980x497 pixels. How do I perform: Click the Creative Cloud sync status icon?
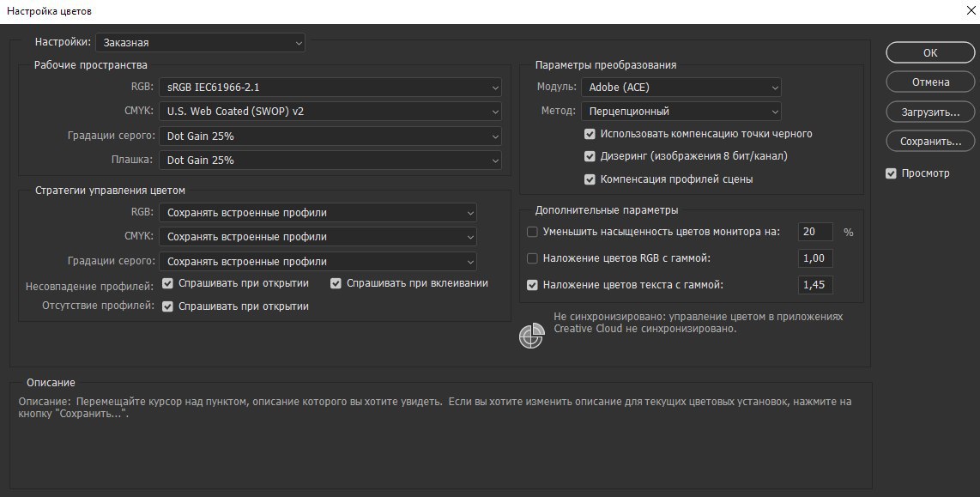click(532, 336)
